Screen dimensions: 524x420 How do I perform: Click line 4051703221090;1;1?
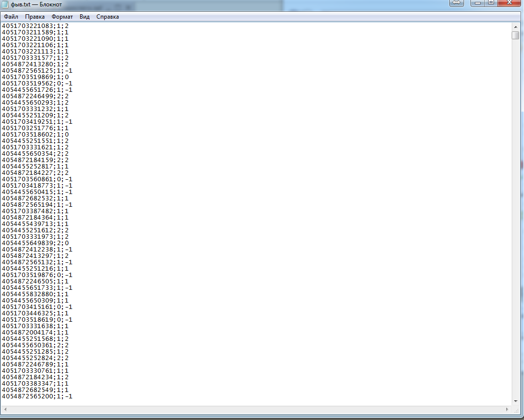(35, 38)
